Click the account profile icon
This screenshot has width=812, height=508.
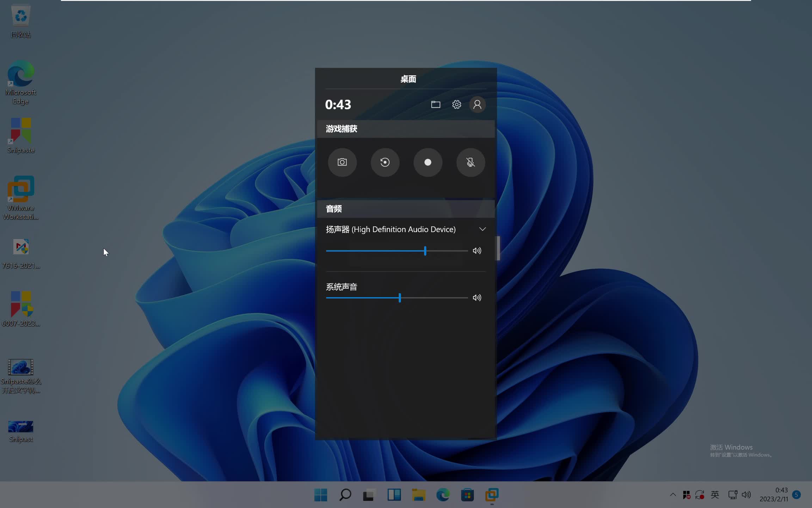[477, 104]
